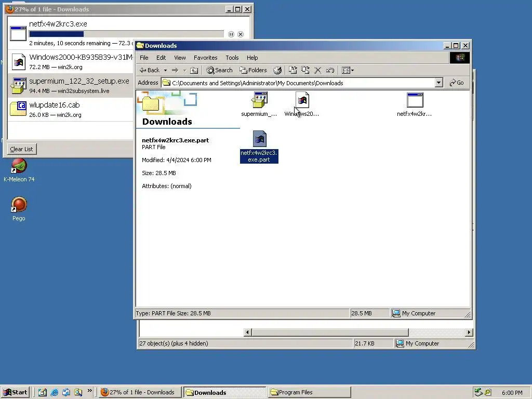Open the File menu in Downloads explorer
The image size is (532, 399).
point(144,58)
